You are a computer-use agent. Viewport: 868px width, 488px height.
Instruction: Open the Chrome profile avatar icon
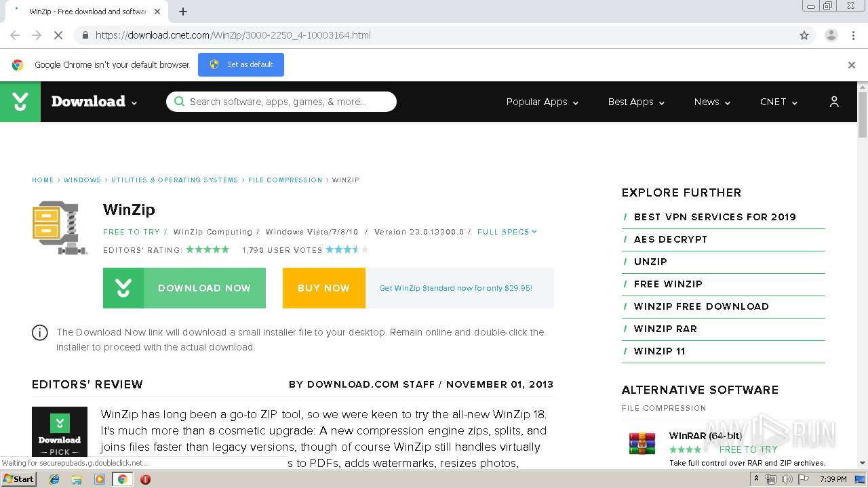click(x=831, y=35)
